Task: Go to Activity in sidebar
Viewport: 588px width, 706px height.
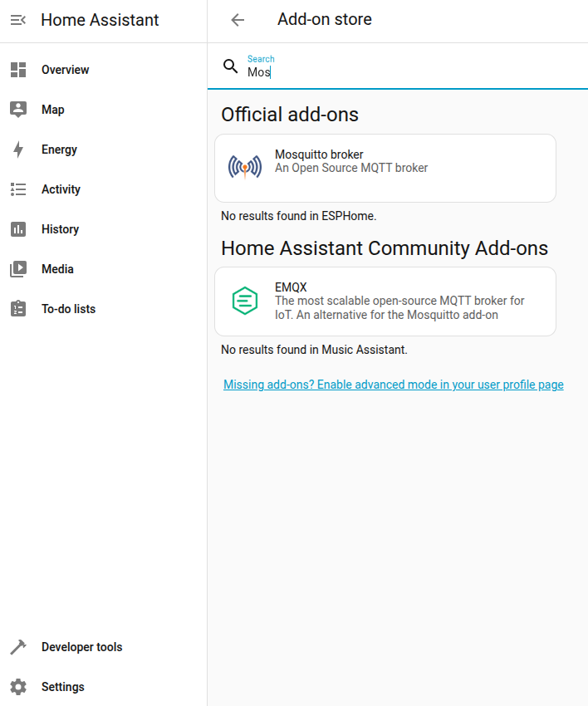Action: pyautogui.click(x=61, y=189)
